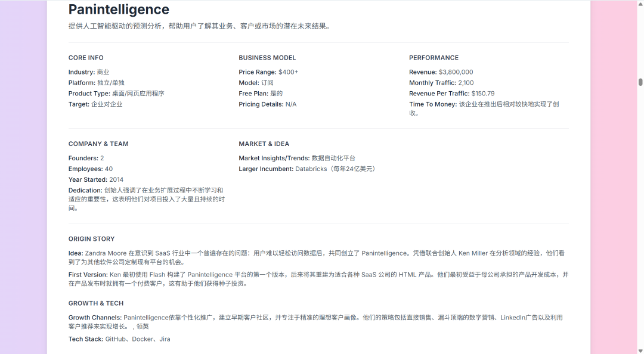Viewport: 644px width, 354px height.
Task: Click the Free Plan: 是的 line
Action: pyautogui.click(x=261, y=93)
